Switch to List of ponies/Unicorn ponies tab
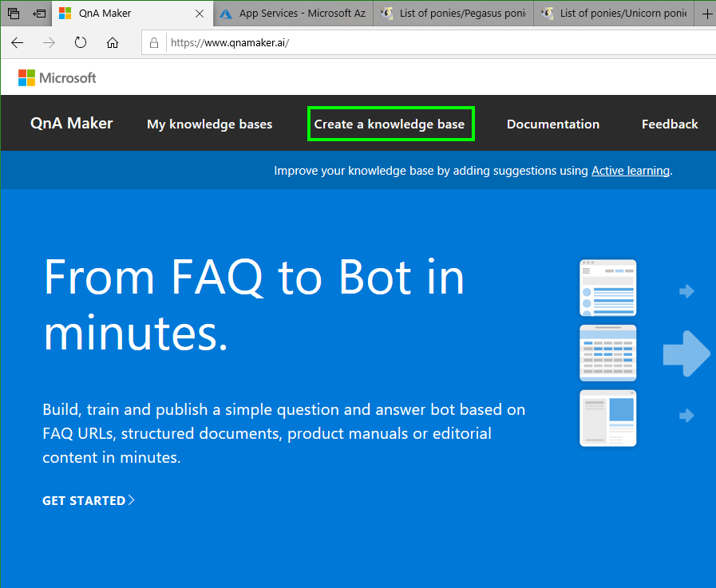This screenshot has height=588, width=716. [x=614, y=14]
